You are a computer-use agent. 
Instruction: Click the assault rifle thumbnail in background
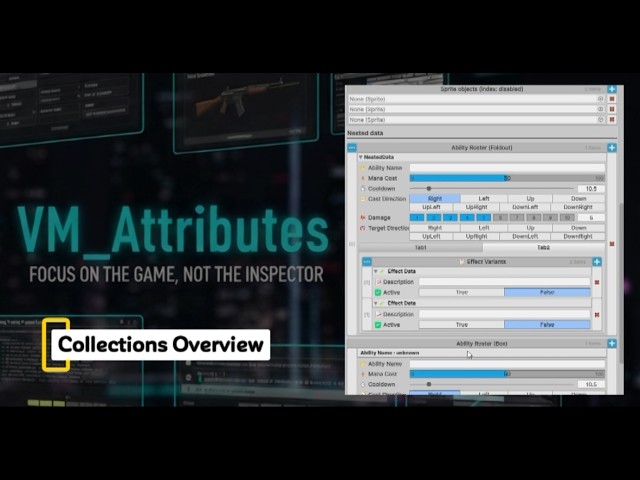246,97
